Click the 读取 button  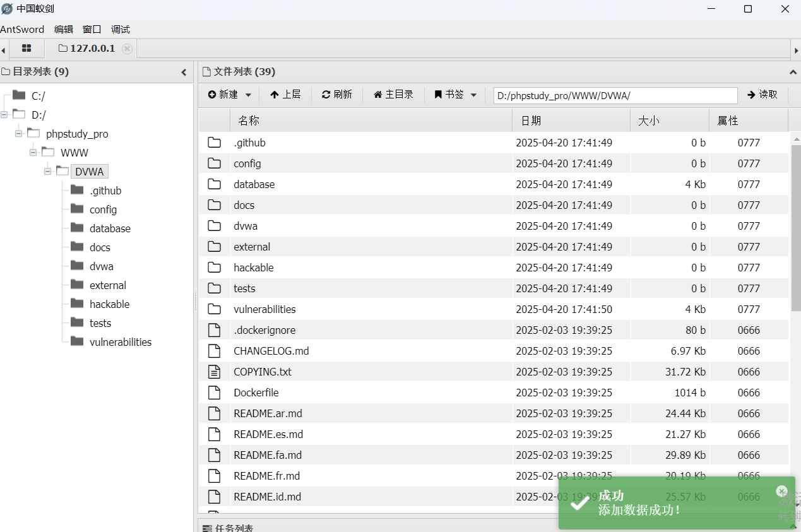762,95
